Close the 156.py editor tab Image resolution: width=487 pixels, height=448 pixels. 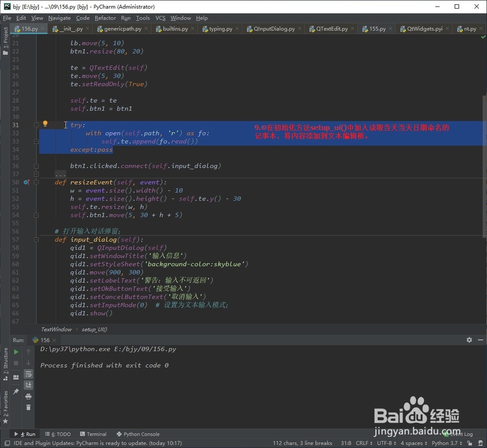(x=43, y=29)
